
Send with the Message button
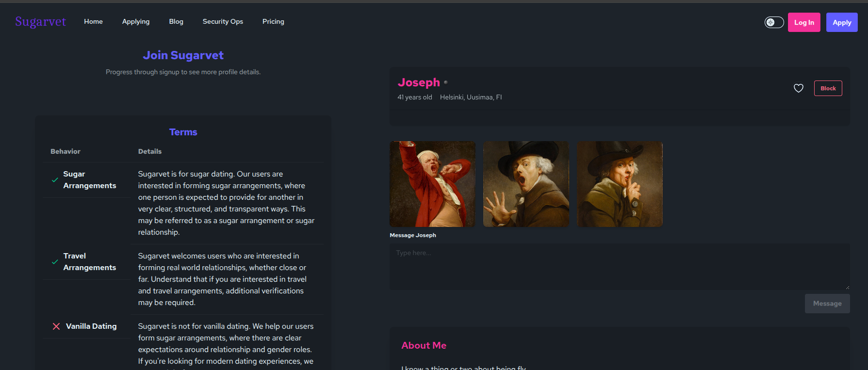[827, 304]
